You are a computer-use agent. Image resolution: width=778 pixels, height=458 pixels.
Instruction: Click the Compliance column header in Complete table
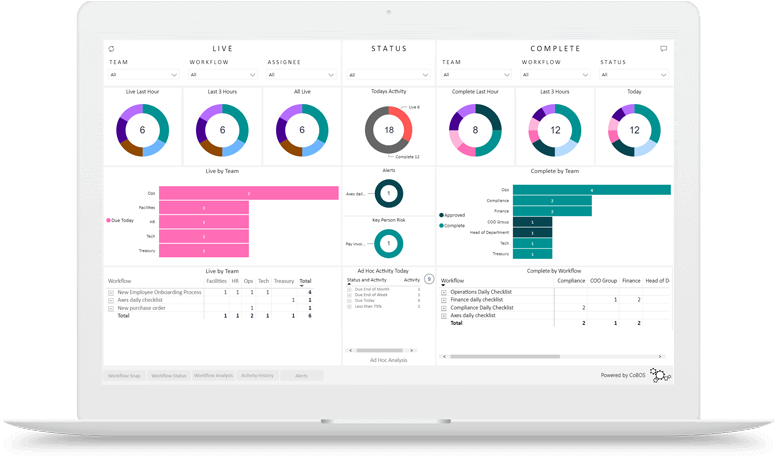pos(571,280)
